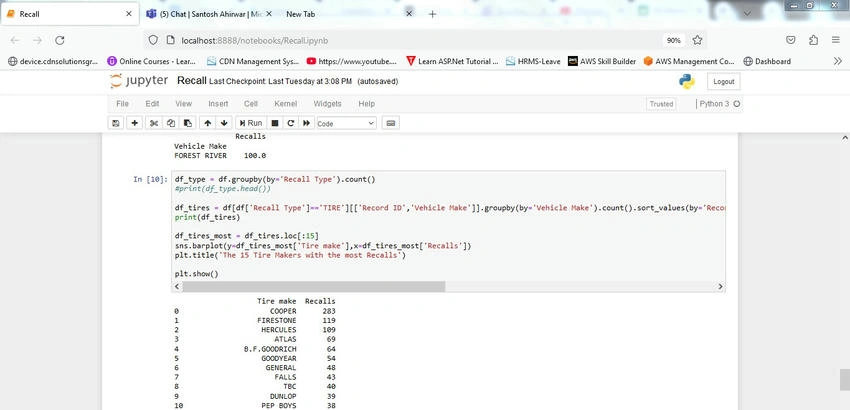Open HRMS-Leave bookmark
Image resolution: width=850 pixels, height=410 pixels.
[x=533, y=61]
